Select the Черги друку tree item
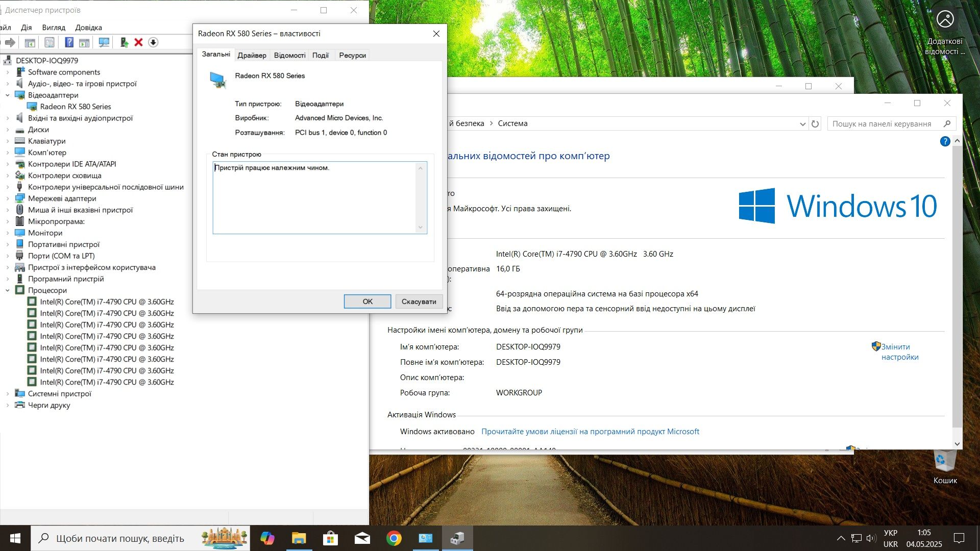Viewport: 980px width, 551px height. coord(49,405)
